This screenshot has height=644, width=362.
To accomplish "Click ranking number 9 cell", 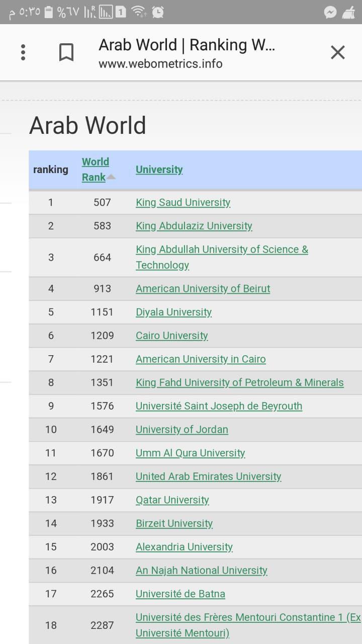I will pos(51,406).
